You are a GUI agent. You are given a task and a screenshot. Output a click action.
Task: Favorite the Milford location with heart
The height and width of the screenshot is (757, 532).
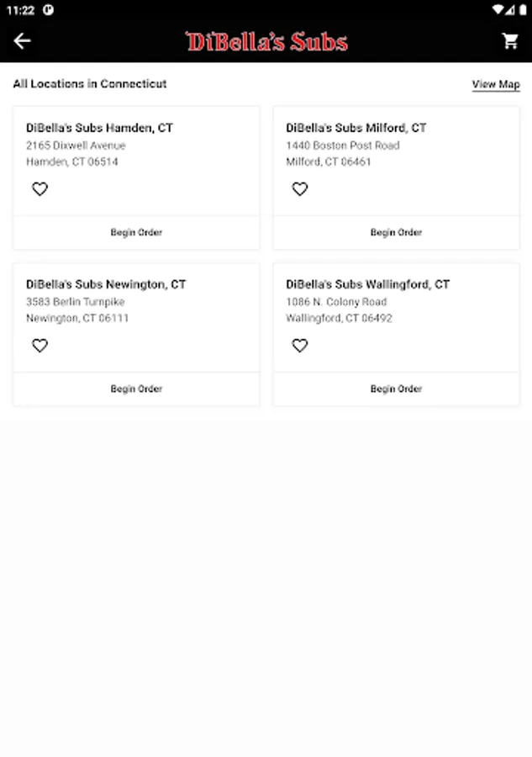[300, 189]
